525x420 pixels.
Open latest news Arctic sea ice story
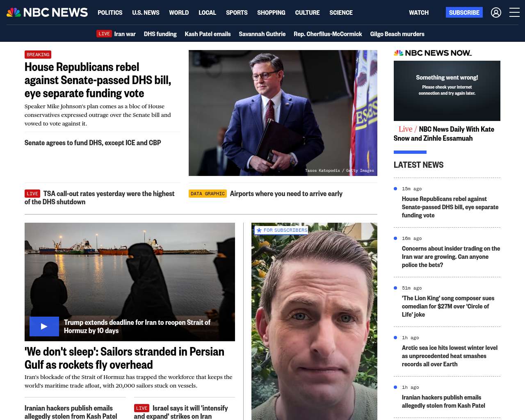pyautogui.click(x=450, y=356)
